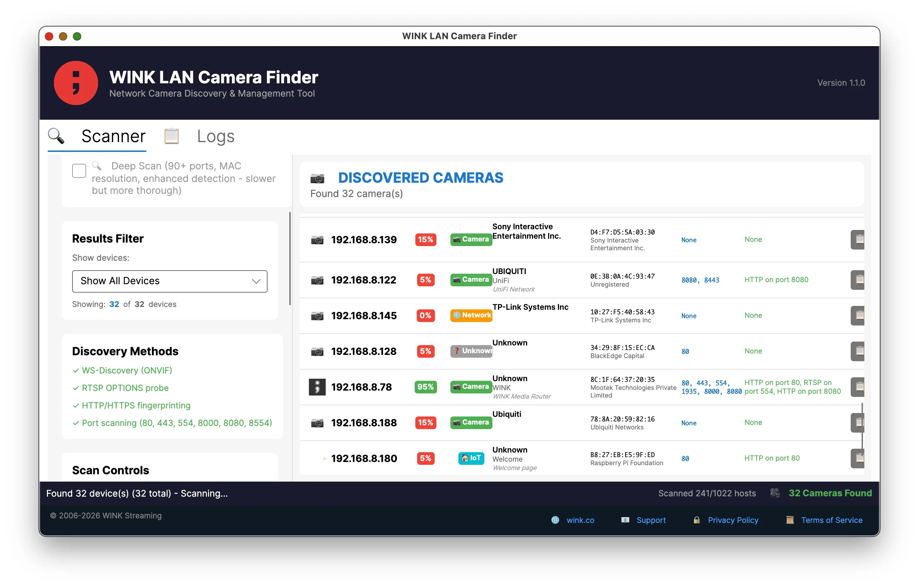Click the red WINK logo in header
The image size is (919, 588).
[76, 83]
